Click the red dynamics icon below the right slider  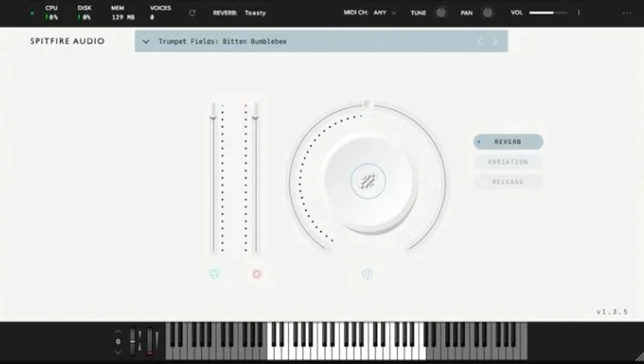pos(257,274)
